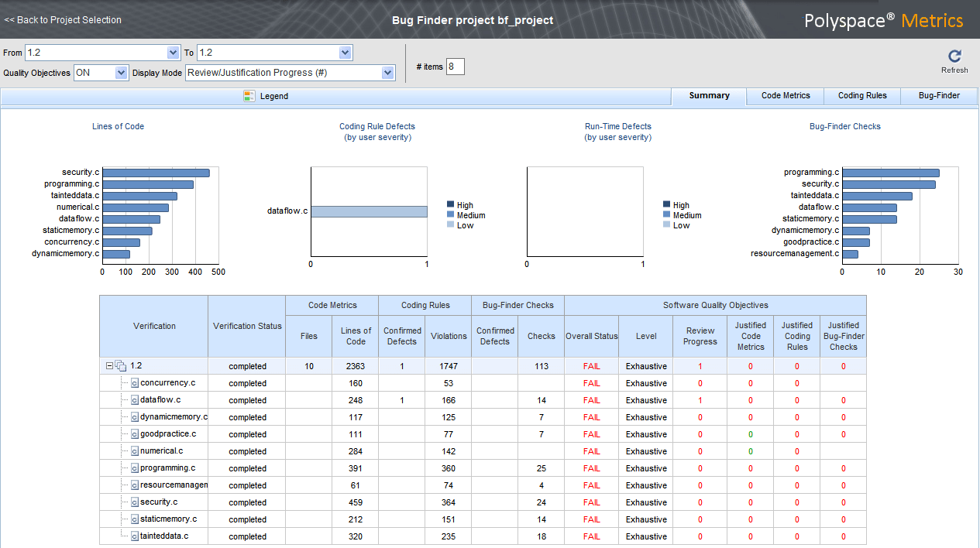Click the programming.c bar in Bug-Finder Checks chart

(891, 173)
